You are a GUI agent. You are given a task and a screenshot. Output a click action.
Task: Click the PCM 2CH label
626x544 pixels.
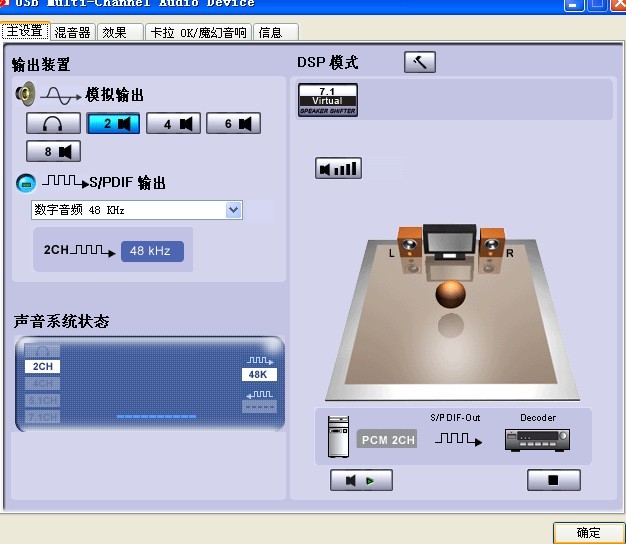coord(387,439)
